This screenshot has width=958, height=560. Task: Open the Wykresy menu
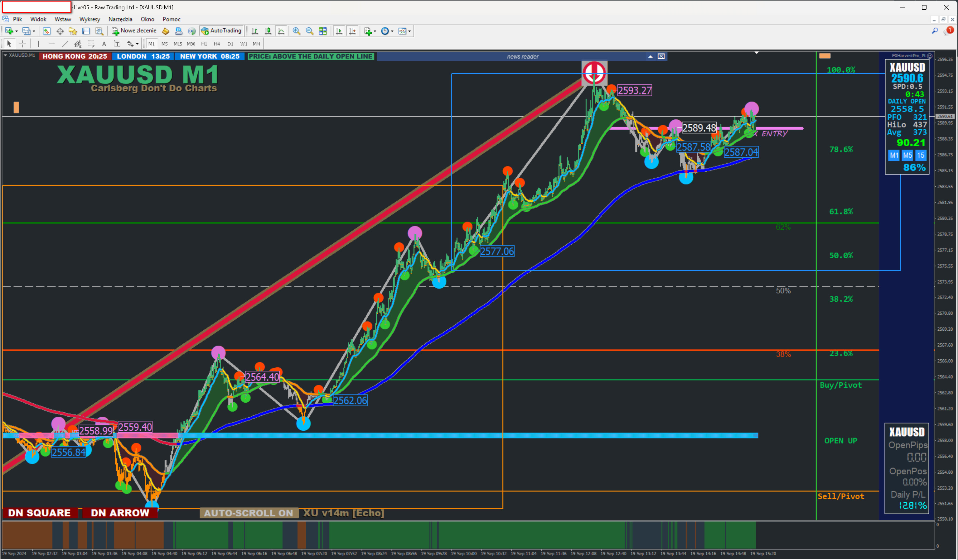pyautogui.click(x=89, y=19)
